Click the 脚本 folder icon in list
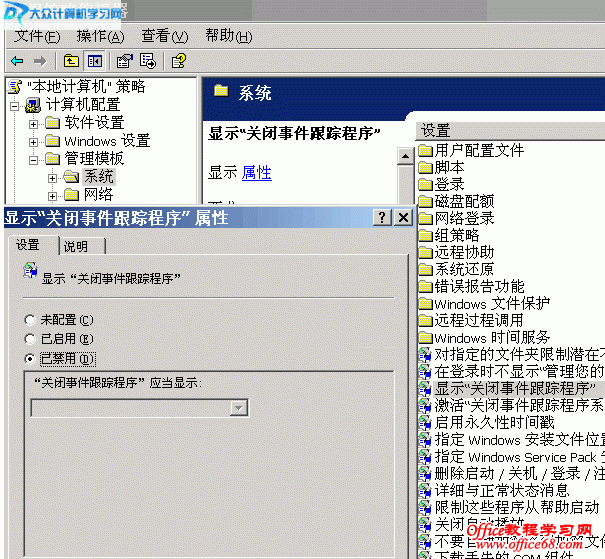The image size is (605, 559). click(x=426, y=167)
